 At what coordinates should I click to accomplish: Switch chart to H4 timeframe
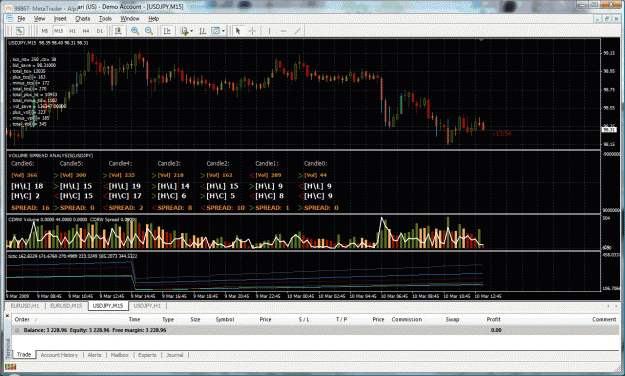(x=86, y=31)
